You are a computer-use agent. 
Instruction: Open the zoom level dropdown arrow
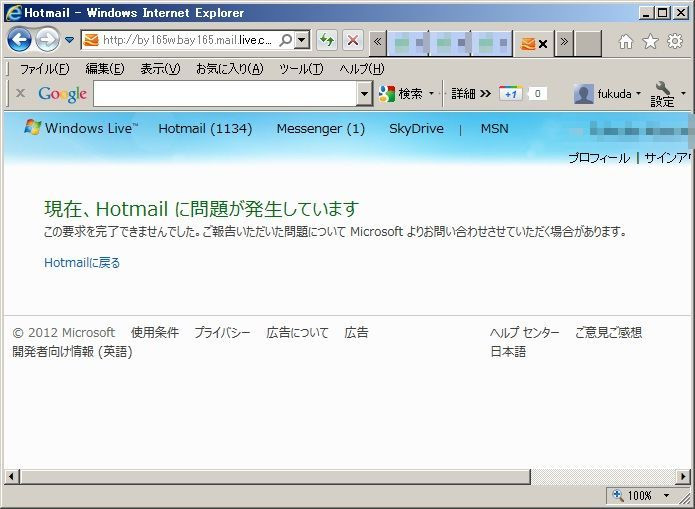pyautogui.click(x=666, y=495)
